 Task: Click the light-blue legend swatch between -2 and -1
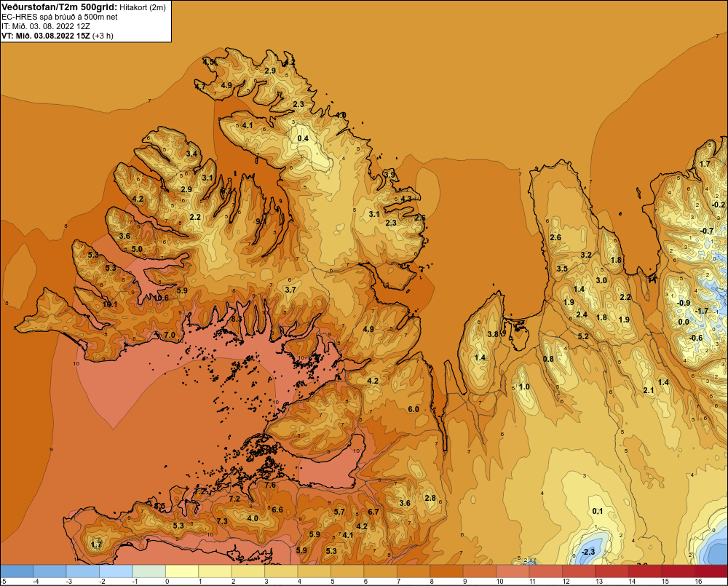pyautogui.click(x=116, y=571)
